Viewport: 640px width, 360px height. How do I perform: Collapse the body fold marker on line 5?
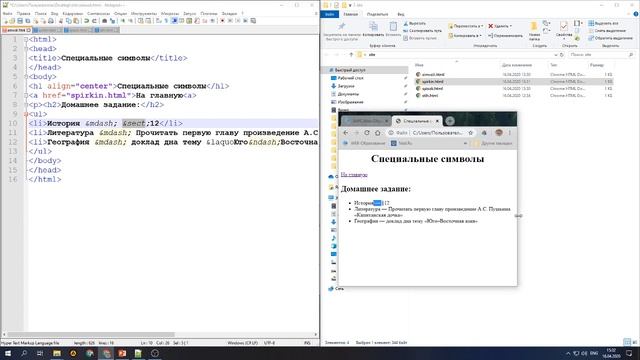pyautogui.click(x=26, y=77)
